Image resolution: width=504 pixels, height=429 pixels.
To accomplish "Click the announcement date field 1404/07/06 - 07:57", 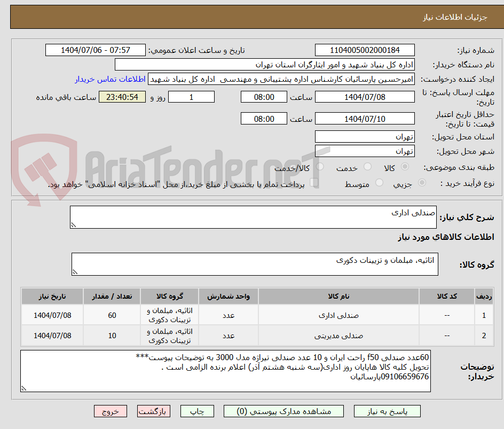I will pos(96,50).
